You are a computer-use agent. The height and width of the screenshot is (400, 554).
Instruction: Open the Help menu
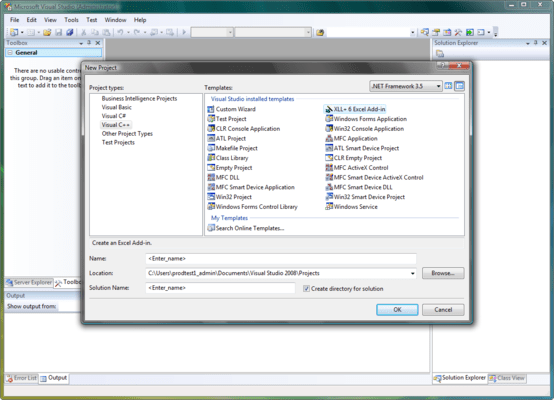point(140,20)
